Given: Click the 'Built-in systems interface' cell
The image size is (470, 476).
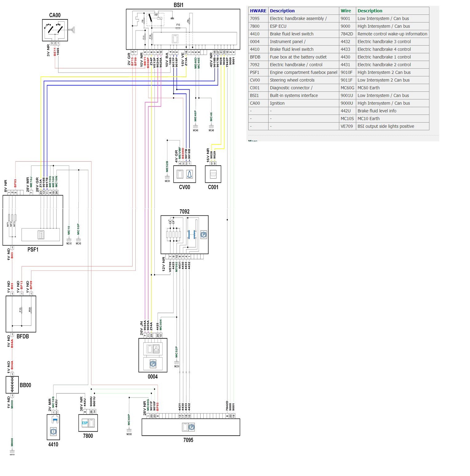Looking at the screenshot, I should [x=304, y=95].
